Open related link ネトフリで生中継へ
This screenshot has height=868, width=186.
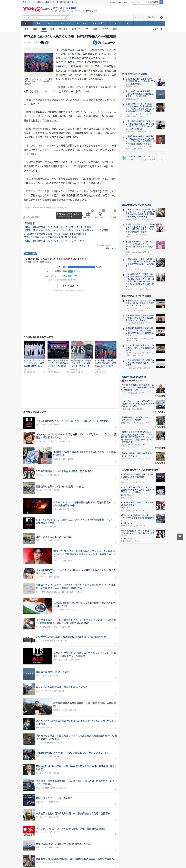tap(54, 241)
